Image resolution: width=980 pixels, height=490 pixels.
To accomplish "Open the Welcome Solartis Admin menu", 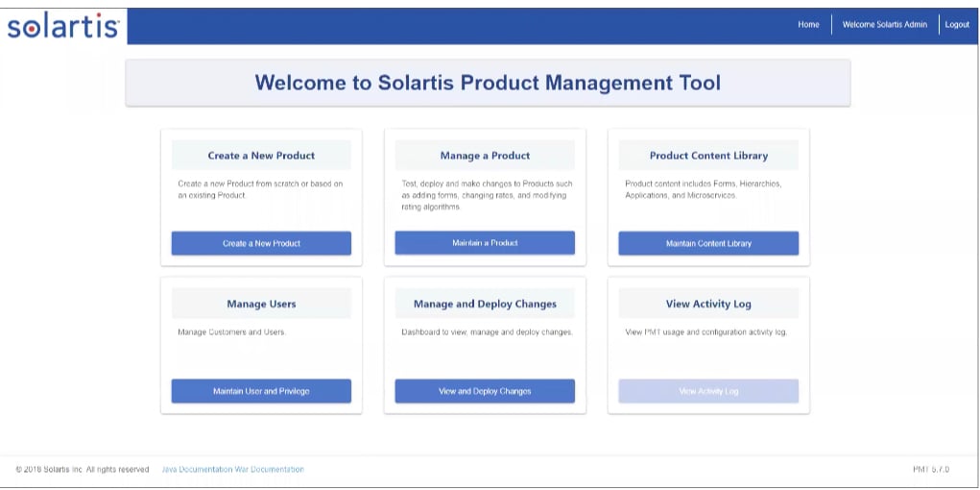I will click(884, 25).
